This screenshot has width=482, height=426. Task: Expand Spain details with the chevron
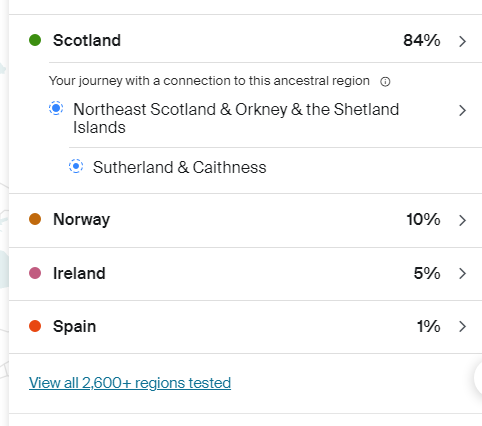[x=462, y=326]
